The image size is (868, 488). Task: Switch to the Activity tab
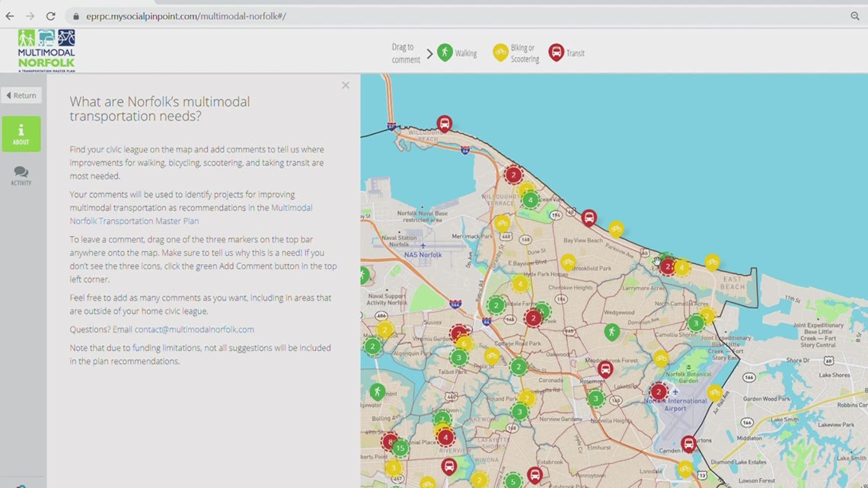coord(21,176)
